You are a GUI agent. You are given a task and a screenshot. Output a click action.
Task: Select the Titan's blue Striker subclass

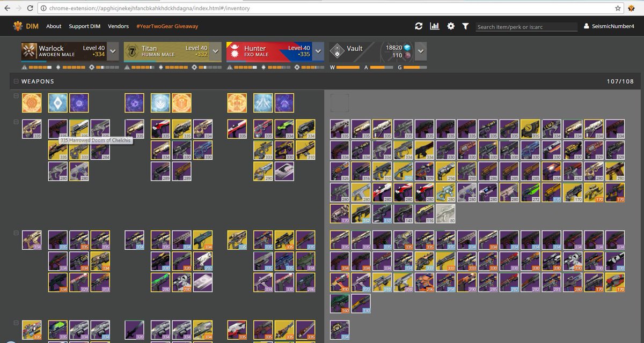point(160,103)
